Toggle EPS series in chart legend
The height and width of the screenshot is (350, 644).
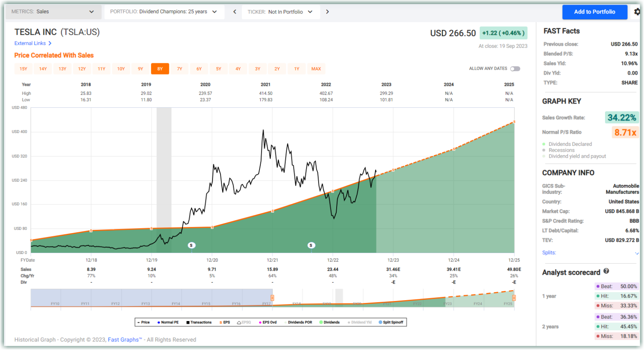pyautogui.click(x=225, y=322)
